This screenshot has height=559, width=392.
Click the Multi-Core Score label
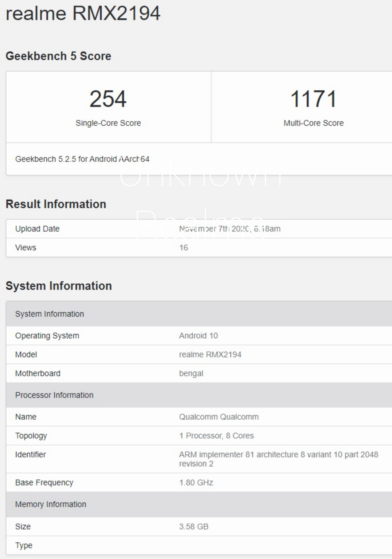(x=313, y=123)
